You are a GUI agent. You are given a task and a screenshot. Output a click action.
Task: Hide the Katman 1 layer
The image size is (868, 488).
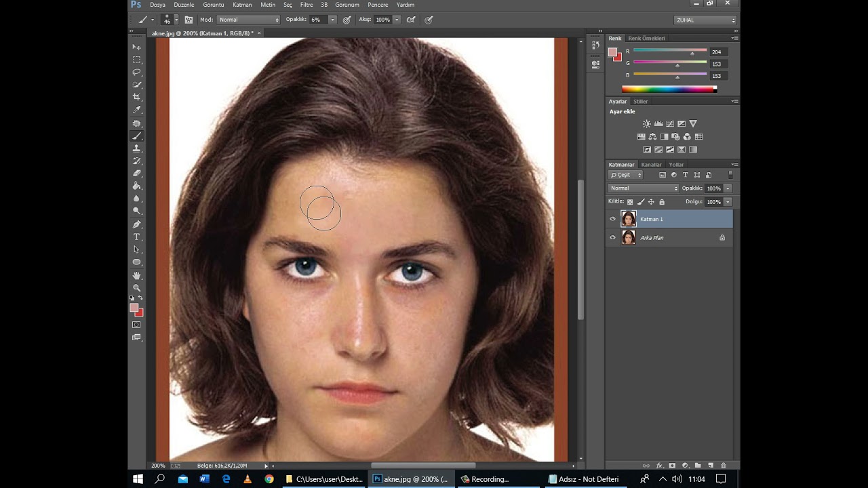612,219
